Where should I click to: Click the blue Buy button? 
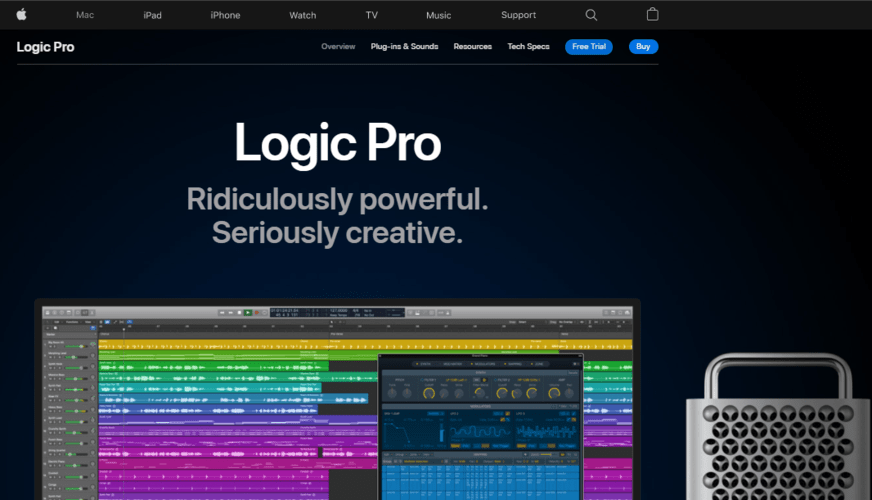(643, 47)
